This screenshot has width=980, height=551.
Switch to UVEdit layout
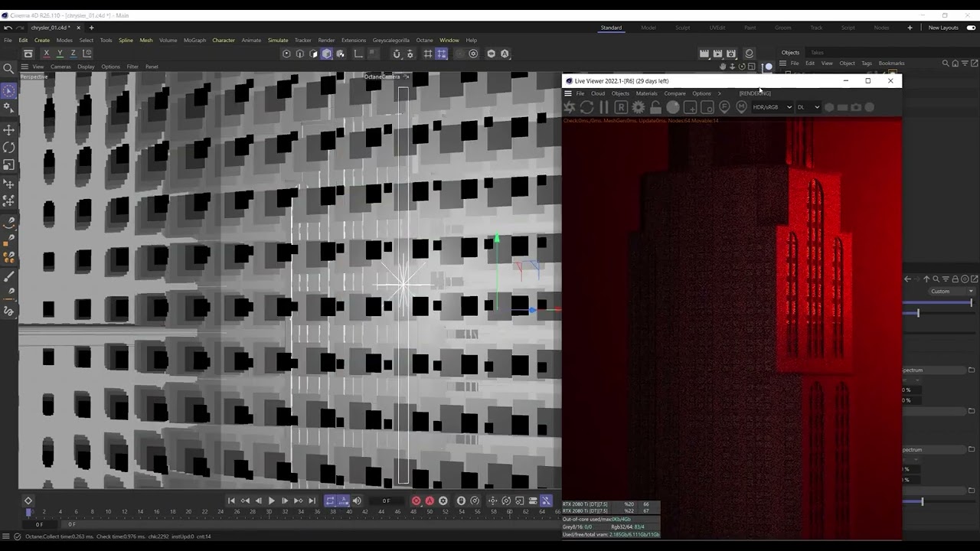(x=717, y=28)
